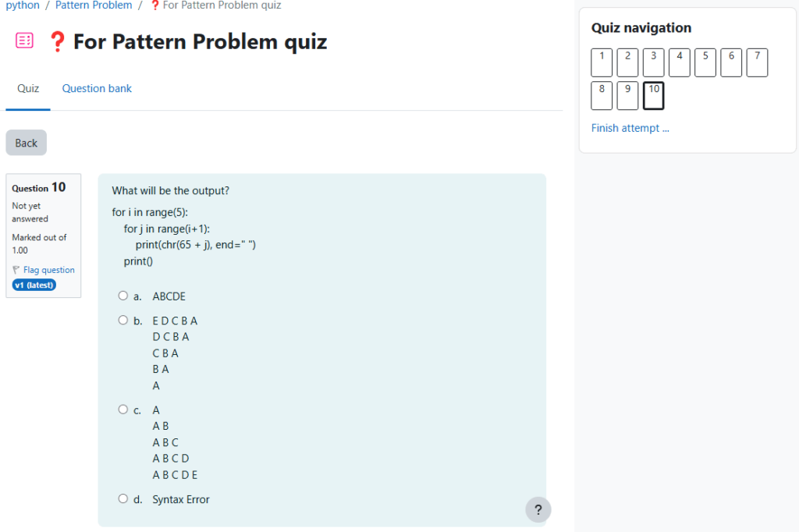The width and height of the screenshot is (799, 532).
Task: Click the pink quiz activity icon
Action: click(24, 41)
